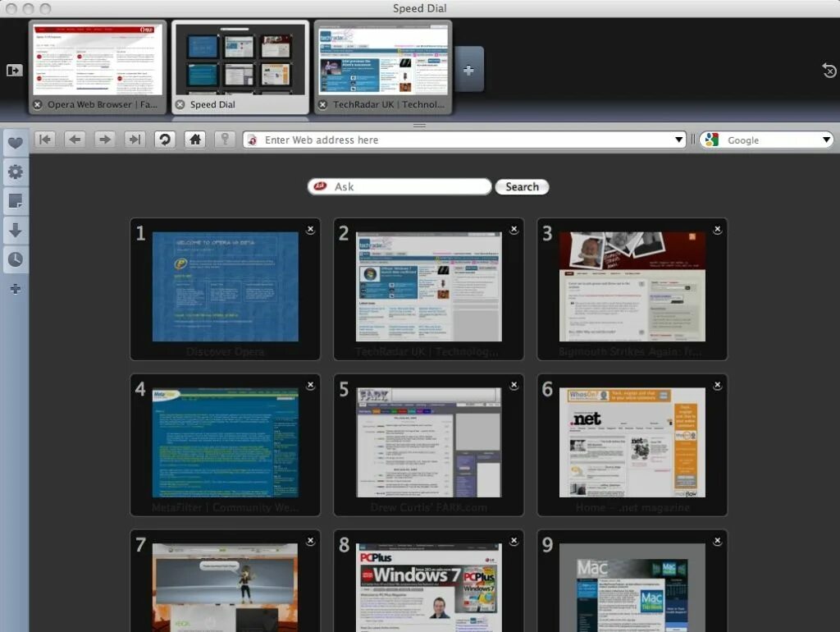Expand the address bar dropdown arrow
Screen dimensions: 840x632
[x=678, y=140]
